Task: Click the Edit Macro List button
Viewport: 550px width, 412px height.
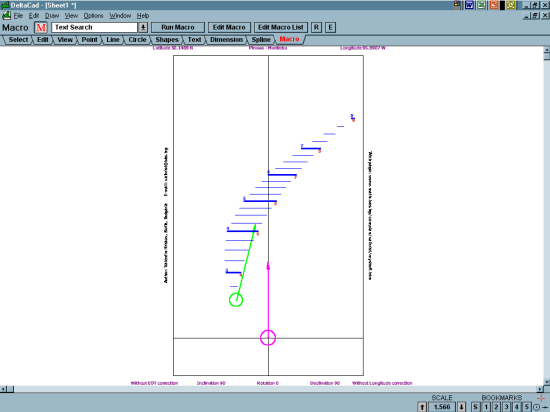Action: (281, 27)
